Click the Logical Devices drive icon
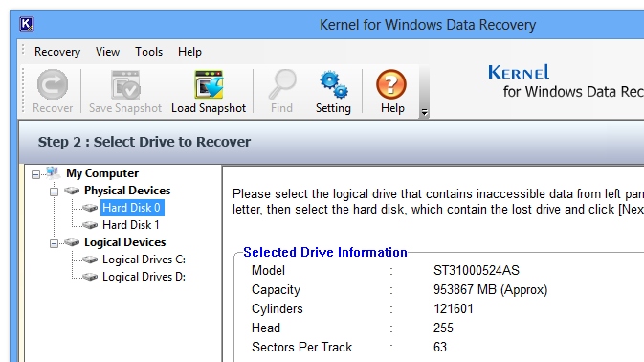Viewport: 644px width, 362px height. [72, 242]
